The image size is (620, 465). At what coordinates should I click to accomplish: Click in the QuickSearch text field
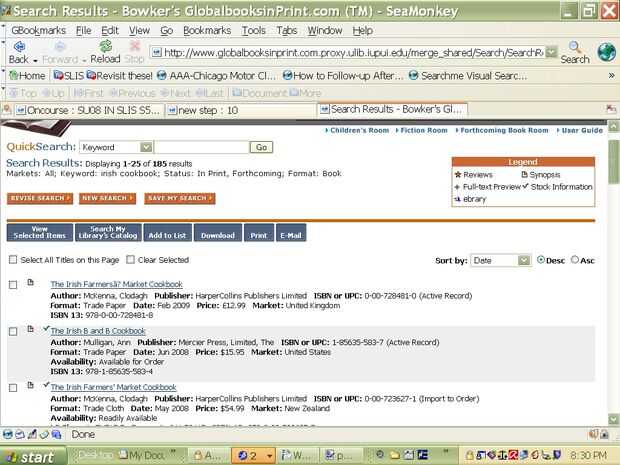201,147
